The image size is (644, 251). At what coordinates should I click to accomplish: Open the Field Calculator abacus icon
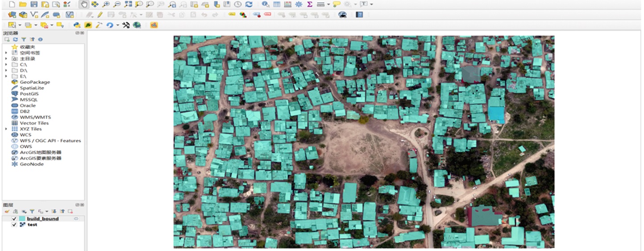(287, 4)
